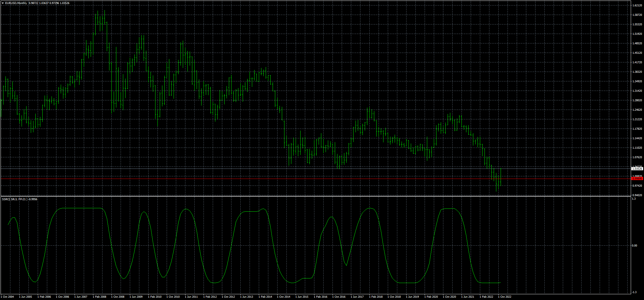The image size is (644, 300).
Task: Click the 0.00 indicator scale value
Action: point(634,246)
